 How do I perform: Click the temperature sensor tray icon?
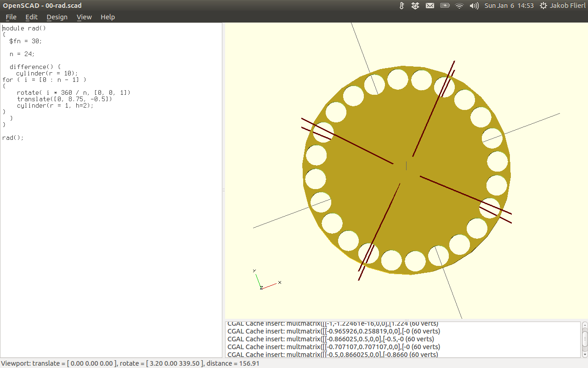click(x=401, y=6)
